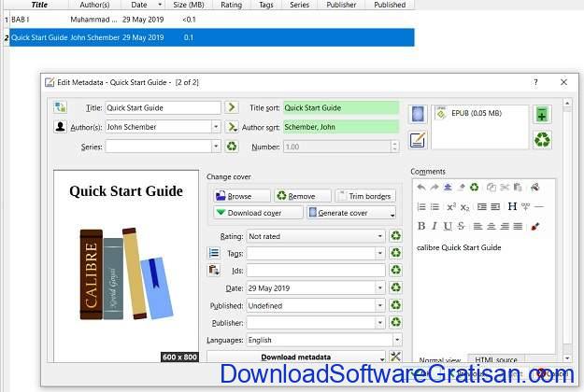Open the Download metadata configuration tools icon
The width and height of the screenshot is (584, 392).
click(x=395, y=357)
